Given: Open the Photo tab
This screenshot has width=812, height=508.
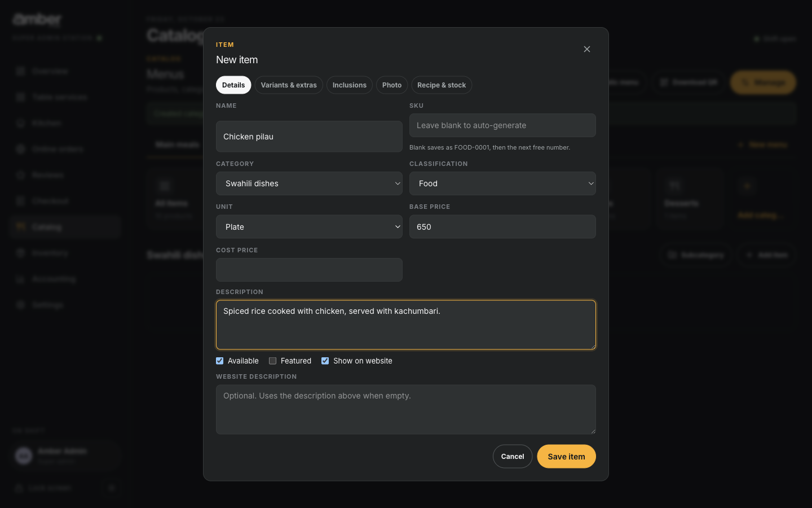Looking at the screenshot, I should (x=392, y=85).
